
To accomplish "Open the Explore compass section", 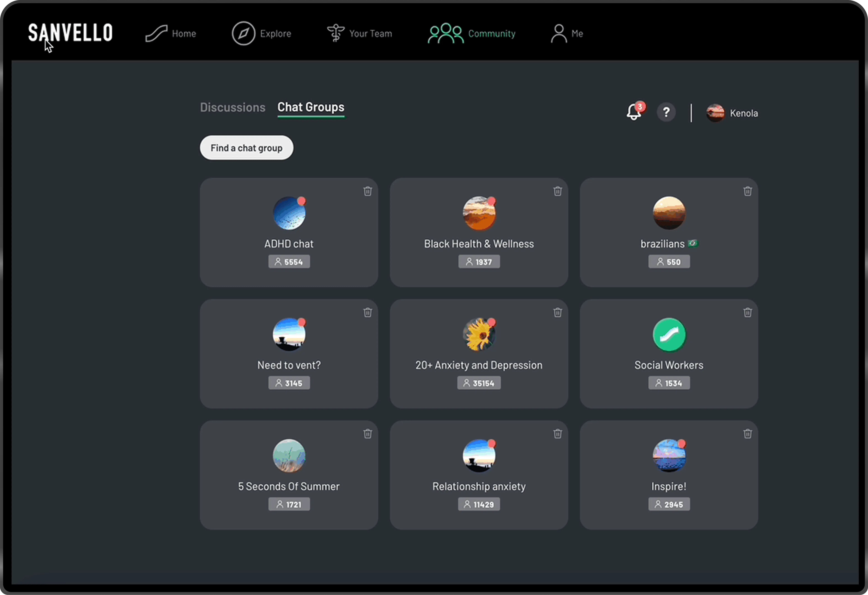I will click(261, 34).
